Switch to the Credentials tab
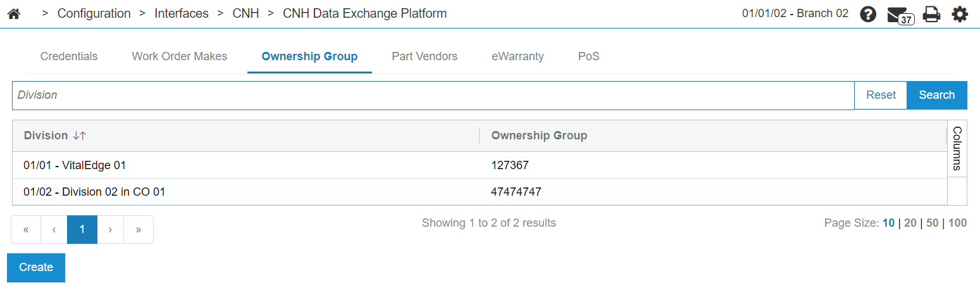980x297 pixels. [x=69, y=56]
